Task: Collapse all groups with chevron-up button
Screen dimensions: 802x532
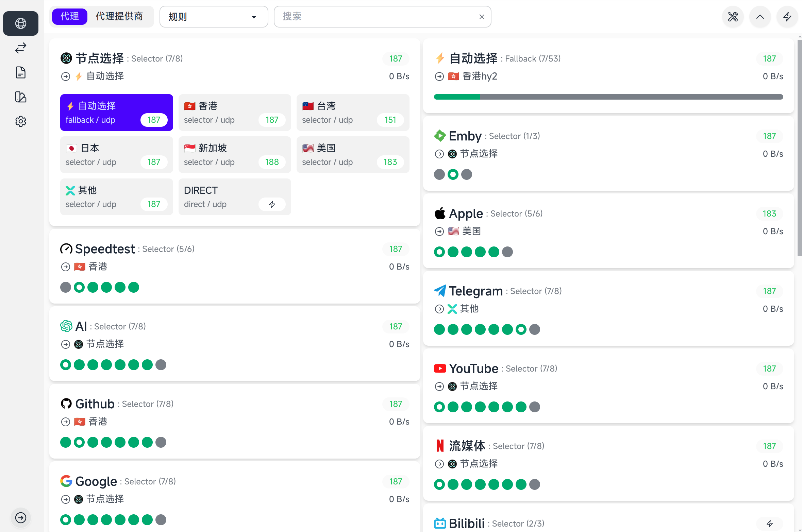Action: (x=760, y=17)
